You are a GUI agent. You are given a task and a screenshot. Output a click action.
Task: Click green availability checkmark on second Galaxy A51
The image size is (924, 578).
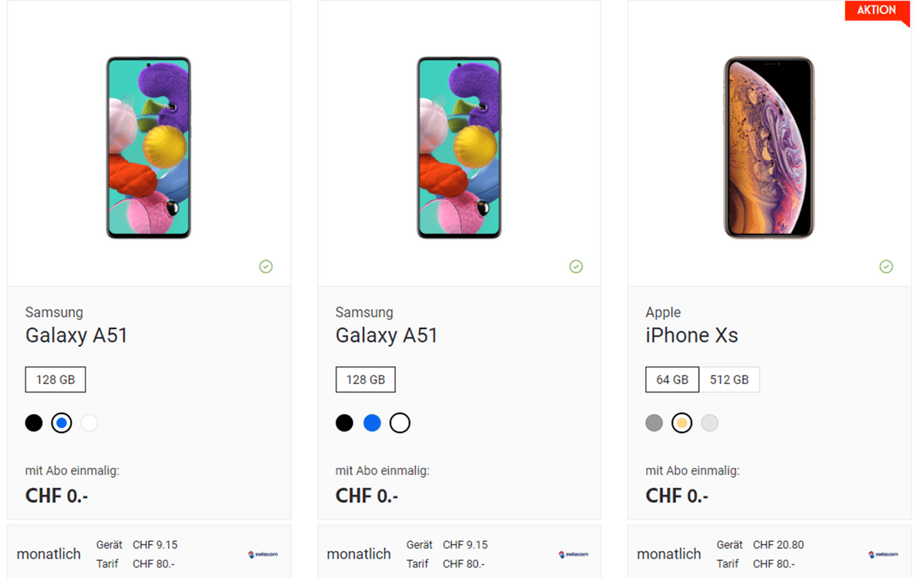576,266
